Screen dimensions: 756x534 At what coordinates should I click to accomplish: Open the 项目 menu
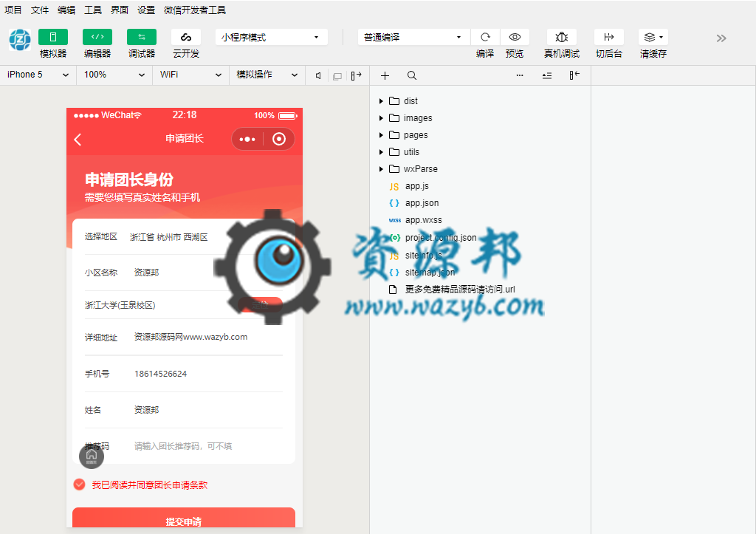[13, 10]
